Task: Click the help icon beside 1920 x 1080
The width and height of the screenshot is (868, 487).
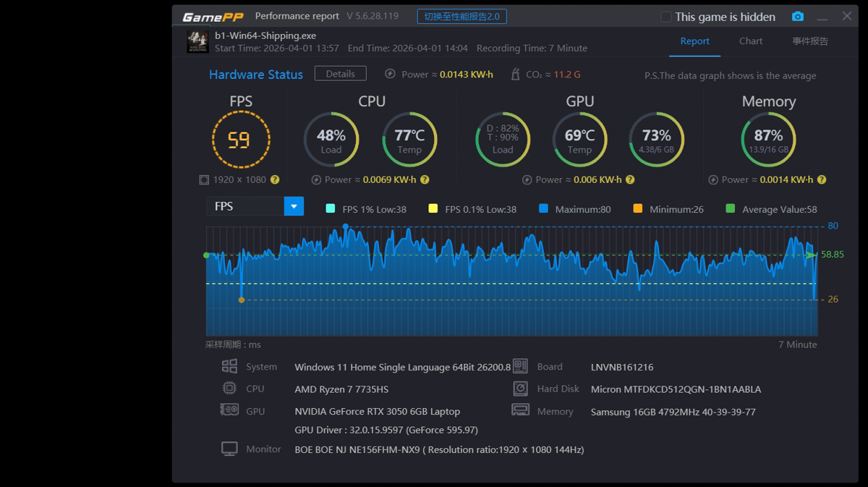Action: click(x=275, y=179)
